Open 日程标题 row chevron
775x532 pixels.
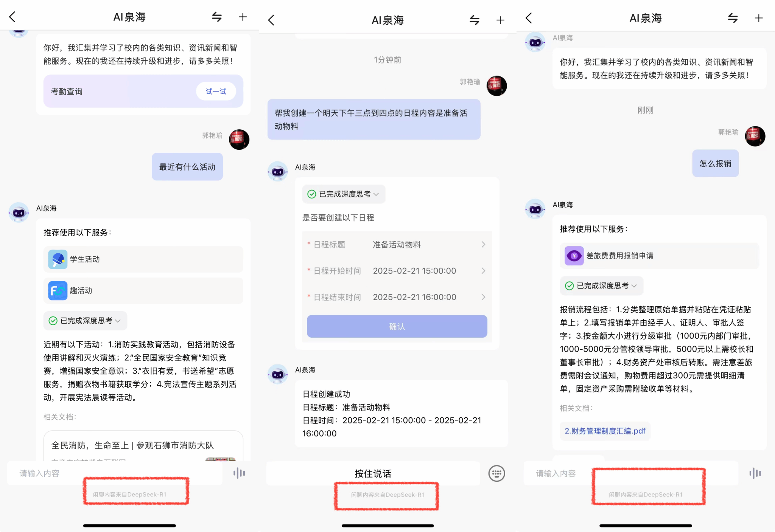[483, 245]
